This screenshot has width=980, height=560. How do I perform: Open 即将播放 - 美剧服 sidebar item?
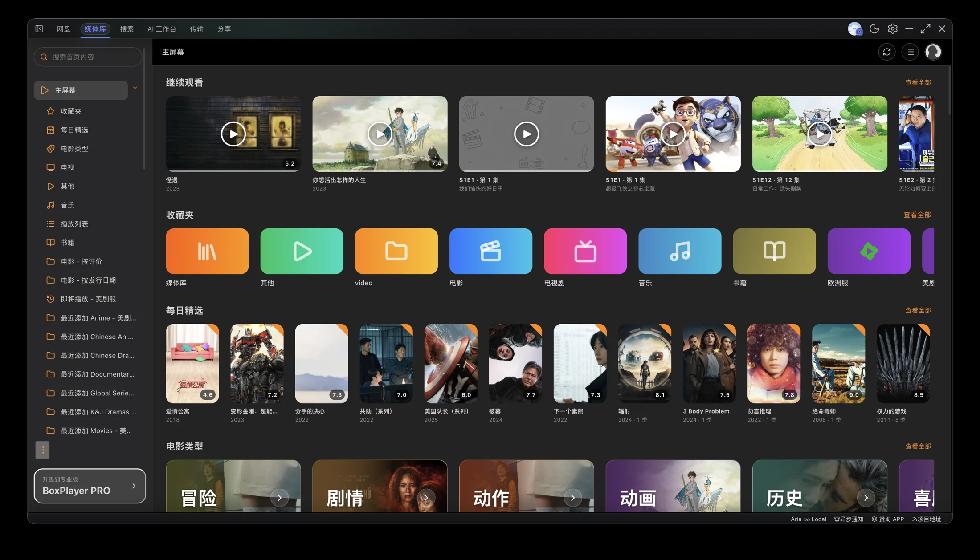click(x=88, y=299)
